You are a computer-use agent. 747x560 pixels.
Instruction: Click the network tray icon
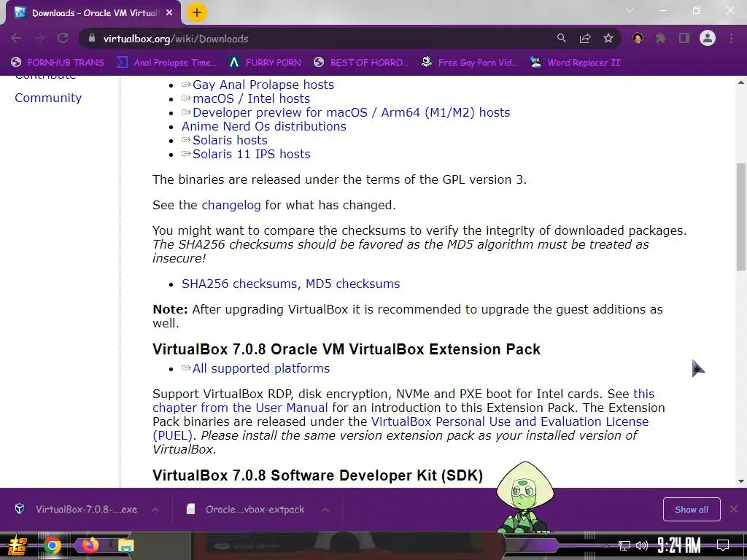(x=624, y=545)
